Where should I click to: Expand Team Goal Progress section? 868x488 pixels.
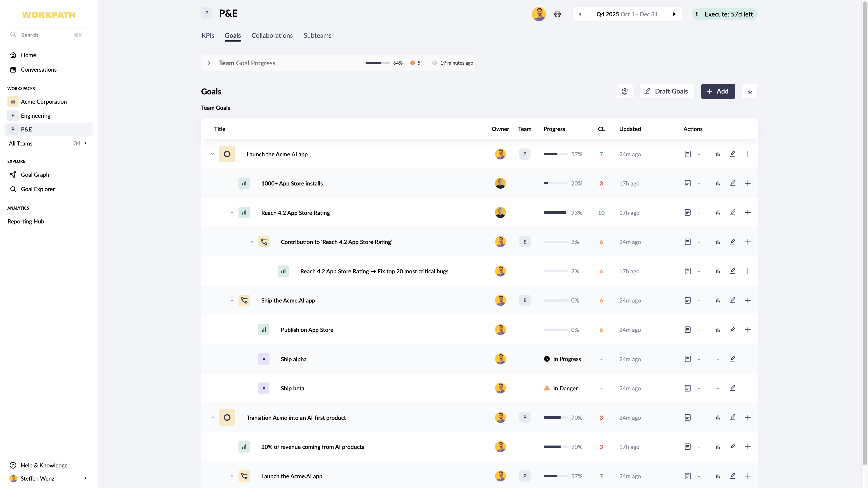[209, 63]
